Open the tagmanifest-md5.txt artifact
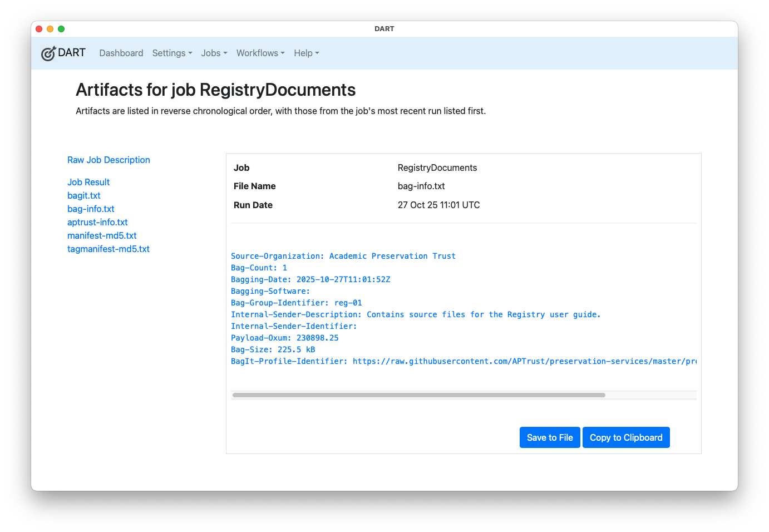The height and width of the screenshot is (532, 769). (x=108, y=249)
